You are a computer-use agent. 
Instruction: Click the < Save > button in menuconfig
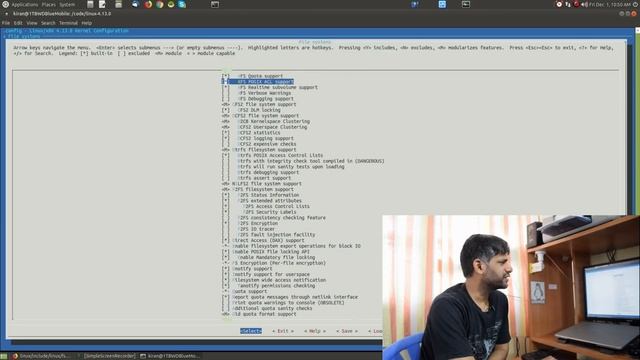coord(347,331)
